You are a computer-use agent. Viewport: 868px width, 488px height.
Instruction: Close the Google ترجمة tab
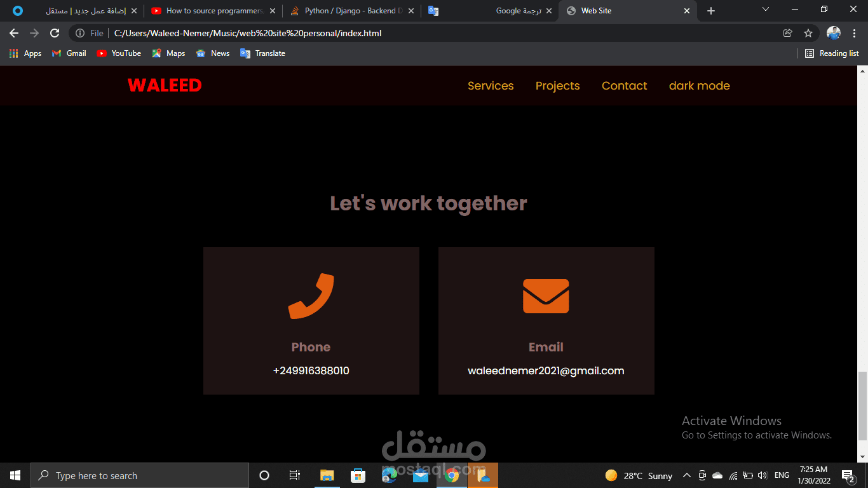click(x=549, y=11)
